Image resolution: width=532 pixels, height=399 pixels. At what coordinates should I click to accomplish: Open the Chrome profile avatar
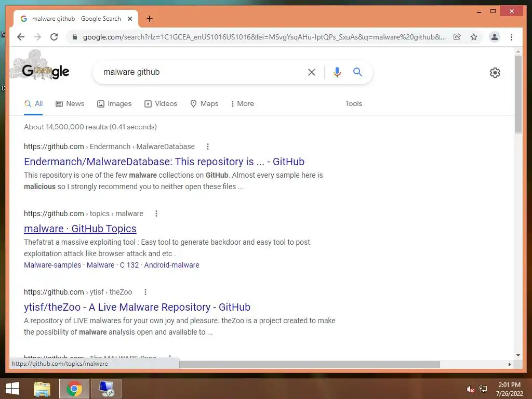(x=495, y=37)
